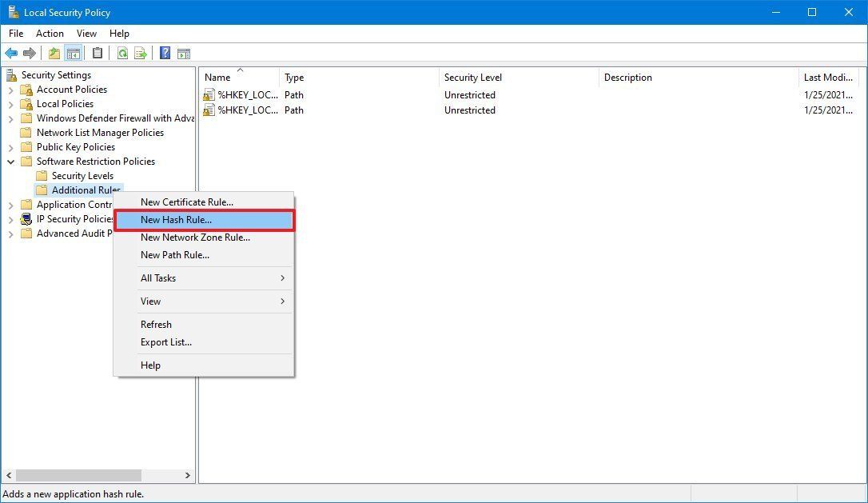Screen dimensions: 868x503
Task: Choose New Network Zone Rule...
Action: 204,238
